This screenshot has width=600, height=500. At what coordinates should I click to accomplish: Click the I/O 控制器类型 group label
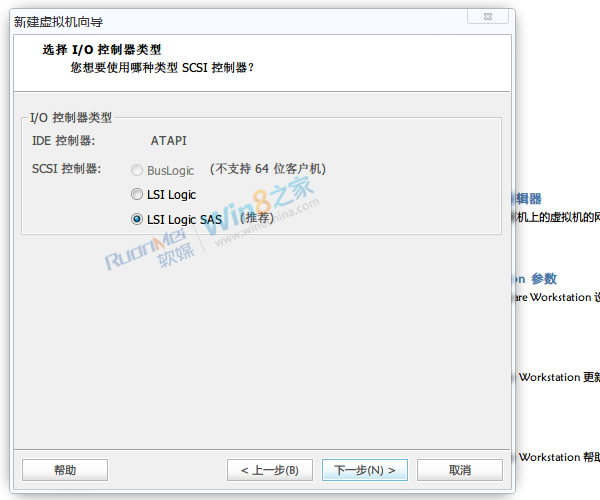(71, 117)
